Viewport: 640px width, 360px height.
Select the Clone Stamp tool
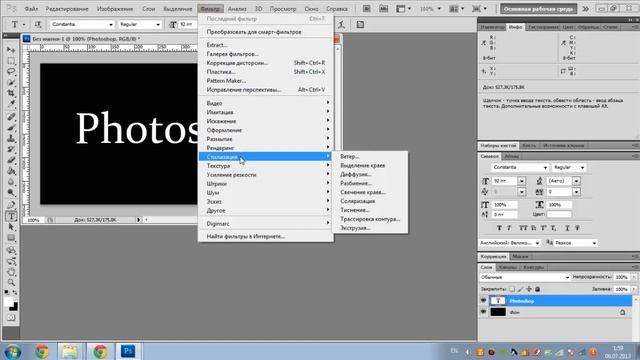(11, 139)
